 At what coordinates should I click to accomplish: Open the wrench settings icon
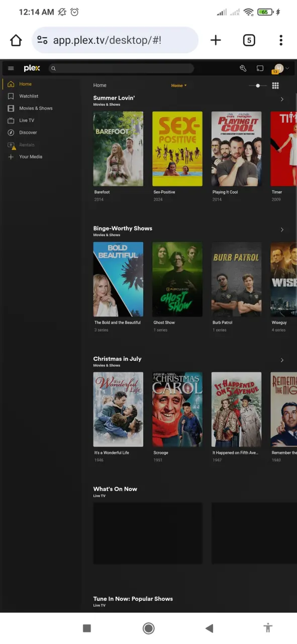coord(243,68)
